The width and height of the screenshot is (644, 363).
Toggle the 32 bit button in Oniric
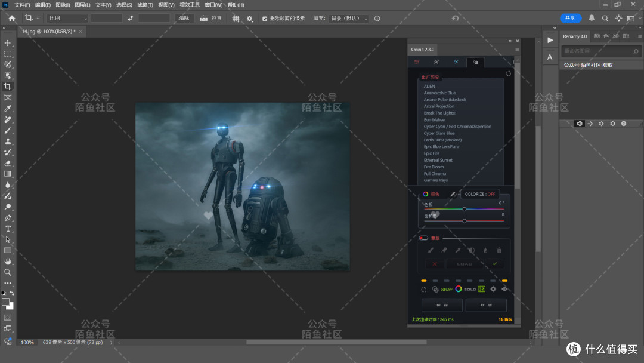(x=481, y=289)
